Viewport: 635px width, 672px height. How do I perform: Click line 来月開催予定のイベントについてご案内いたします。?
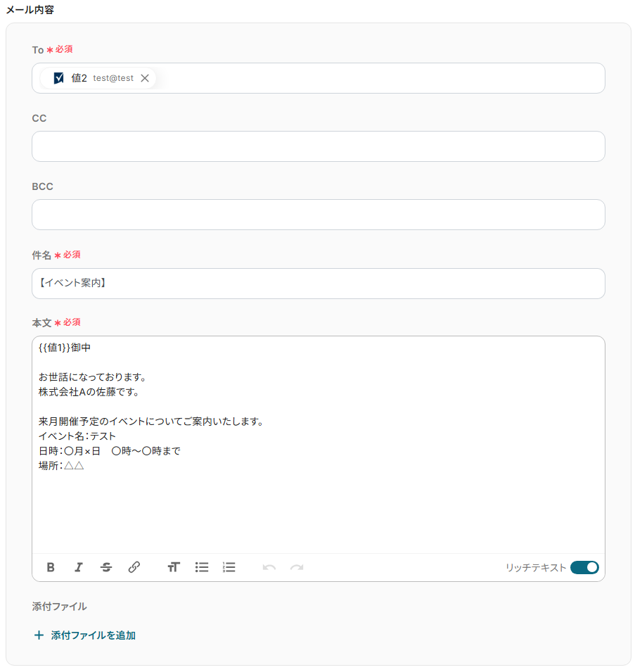click(152, 421)
